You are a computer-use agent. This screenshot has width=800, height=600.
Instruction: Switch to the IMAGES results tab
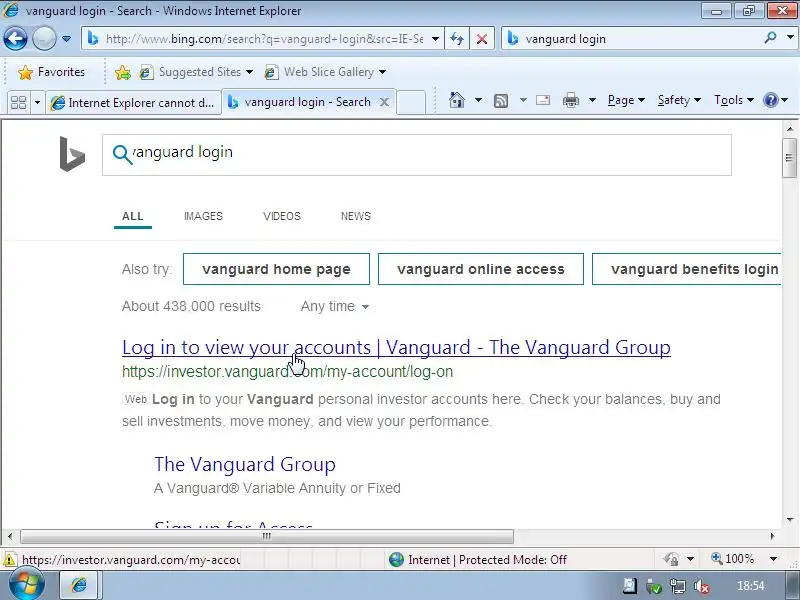tap(203, 216)
